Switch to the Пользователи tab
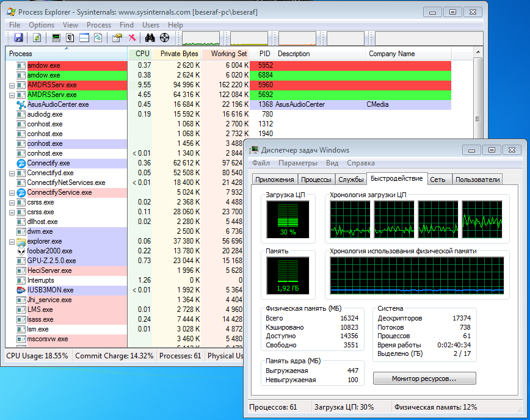 click(477, 179)
